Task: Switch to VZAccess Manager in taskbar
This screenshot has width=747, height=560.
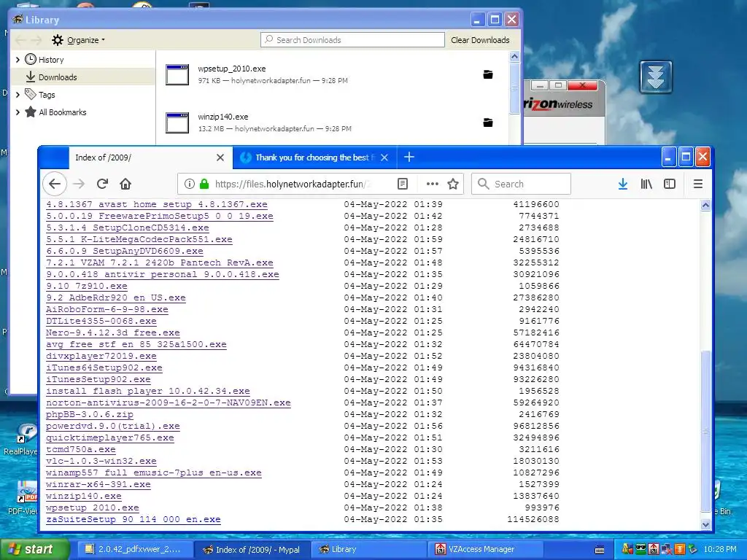Action: [x=486, y=549]
